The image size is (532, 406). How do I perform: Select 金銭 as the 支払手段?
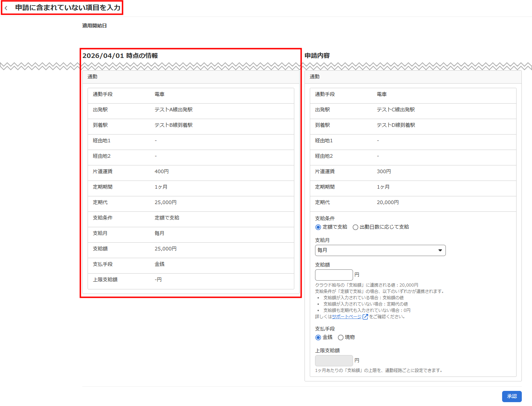[318, 338]
